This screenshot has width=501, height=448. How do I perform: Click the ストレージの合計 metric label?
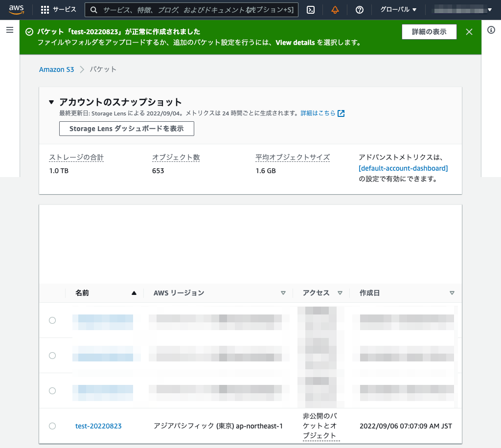point(76,157)
